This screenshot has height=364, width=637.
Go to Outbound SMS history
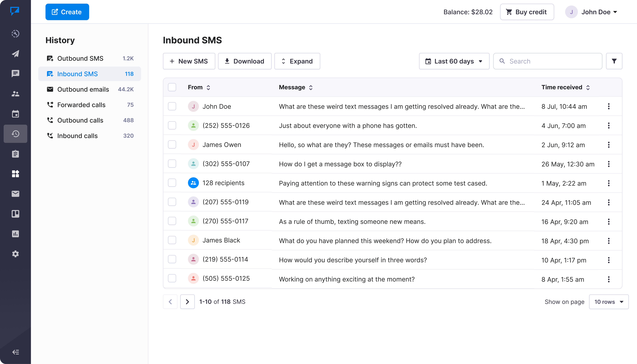[89, 58]
